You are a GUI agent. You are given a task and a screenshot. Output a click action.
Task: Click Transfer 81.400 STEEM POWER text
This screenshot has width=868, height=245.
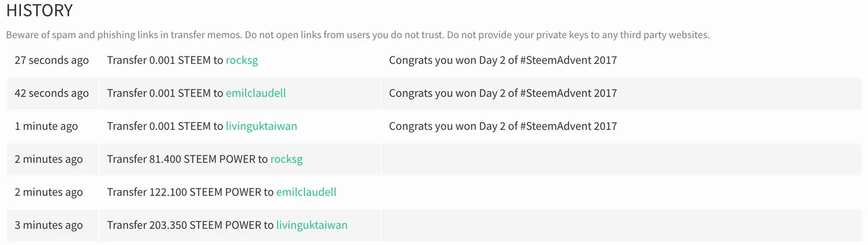187,159
